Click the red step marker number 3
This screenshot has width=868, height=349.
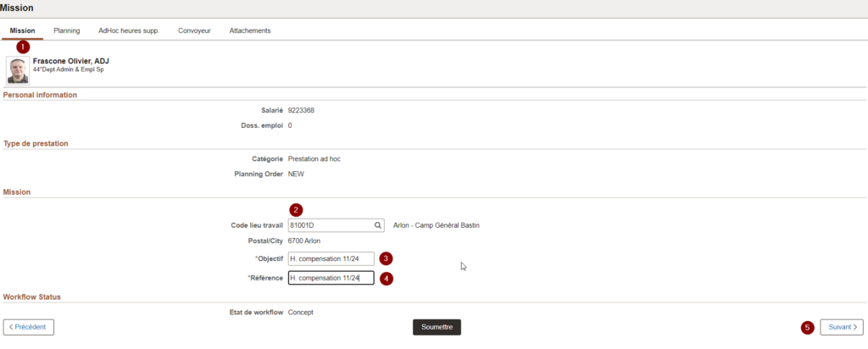click(386, 258)
